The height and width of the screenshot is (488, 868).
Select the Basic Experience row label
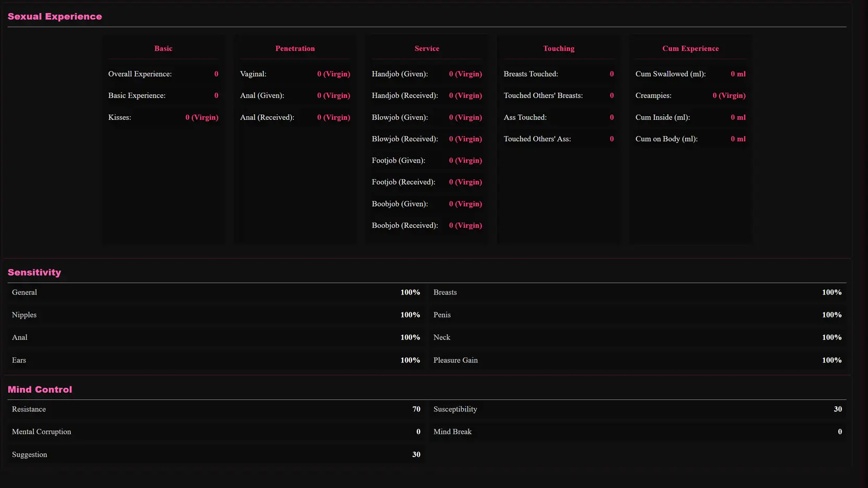(x=137, y=95)
